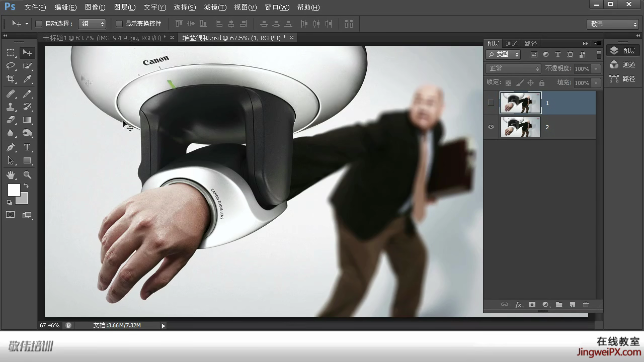Click the white foreground color swatch
644x362 pixels.
14,190
